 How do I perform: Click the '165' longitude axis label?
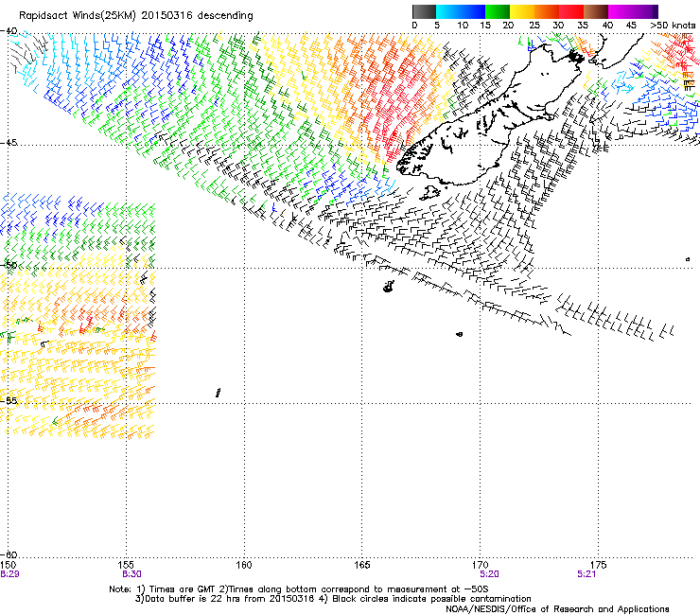click(362, 565)
